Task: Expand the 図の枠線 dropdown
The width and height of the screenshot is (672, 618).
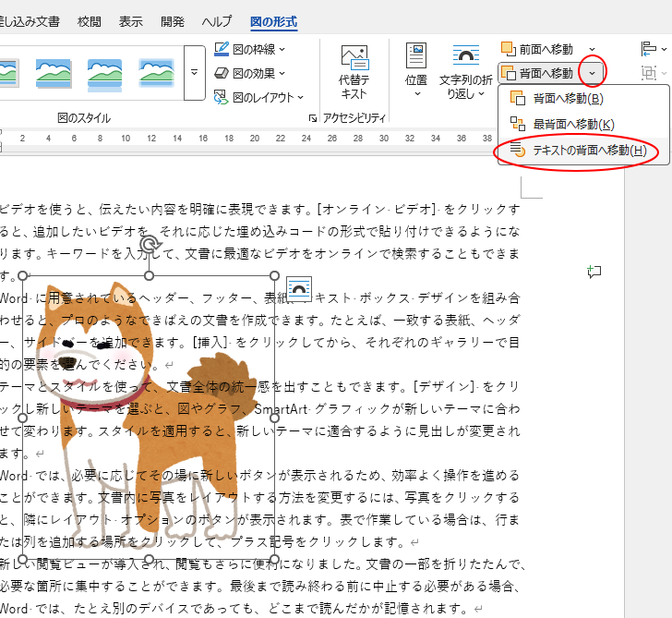Action: pos(282,49)
